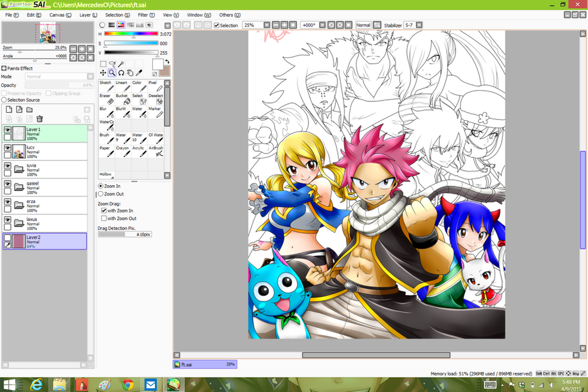Create a new layer folder
Viewport: 588px width, 392px height.
[29, 110]
